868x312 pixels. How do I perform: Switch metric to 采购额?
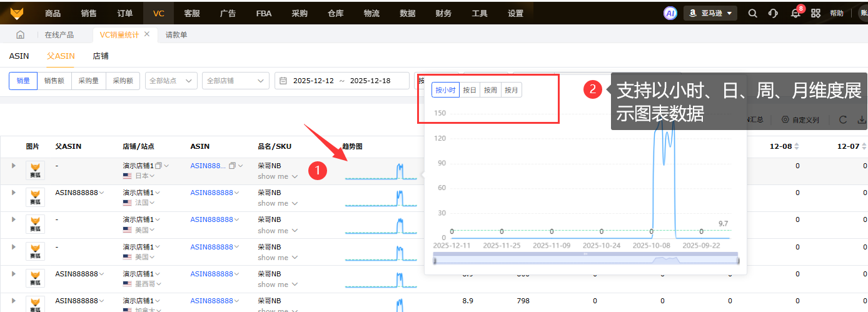[123, 81]
